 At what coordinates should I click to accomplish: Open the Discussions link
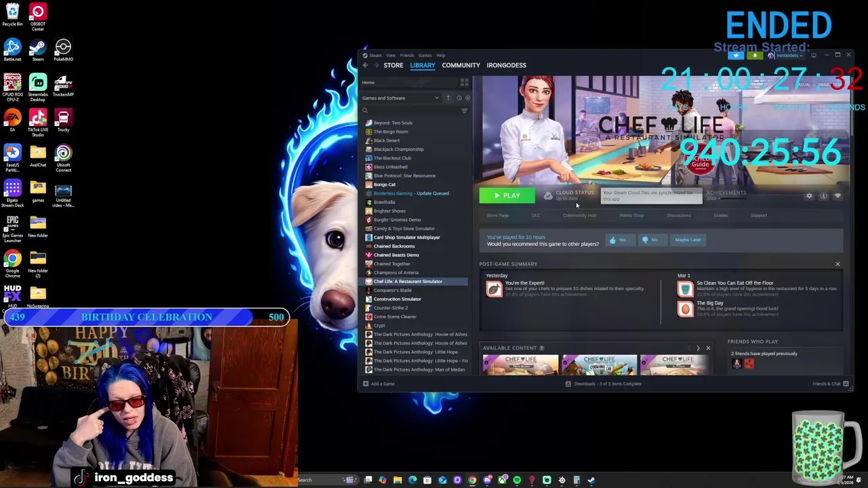tap(679, 216)
